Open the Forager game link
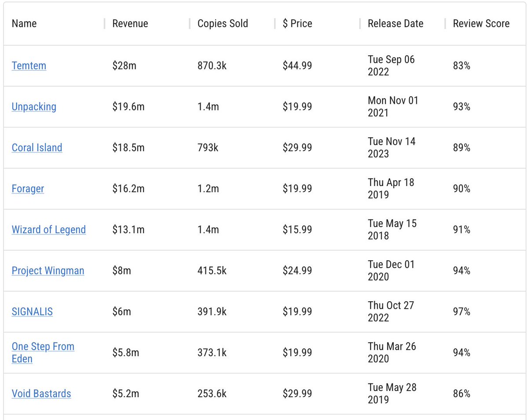The image size is (528, 420). 28,189
